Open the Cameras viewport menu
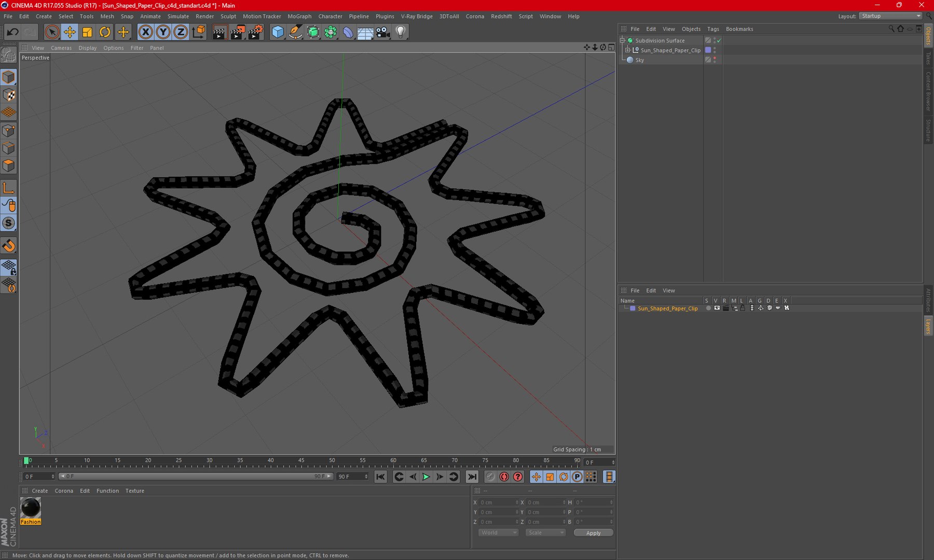Image resolution: width=934 pixels, height=560 pixels. pyautogui.click(x=61, y=48)
